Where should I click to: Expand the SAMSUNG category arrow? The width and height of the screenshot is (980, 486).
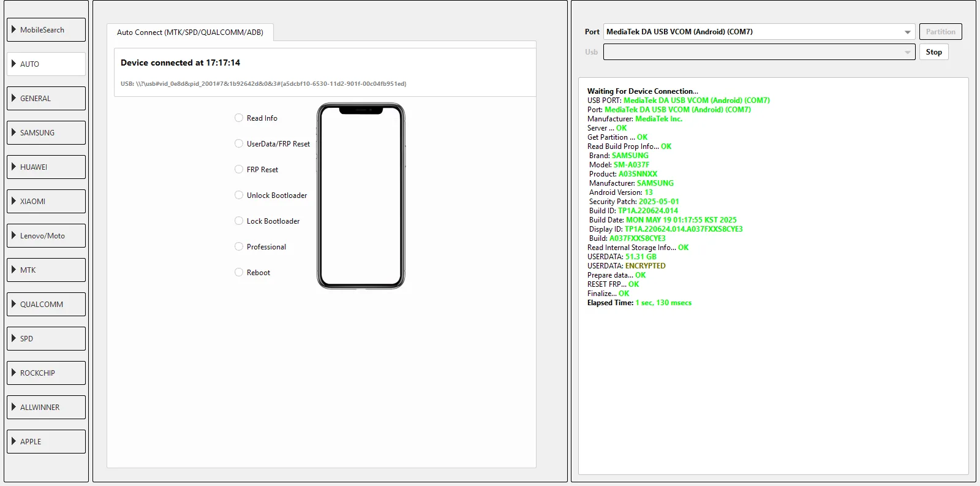13,132
